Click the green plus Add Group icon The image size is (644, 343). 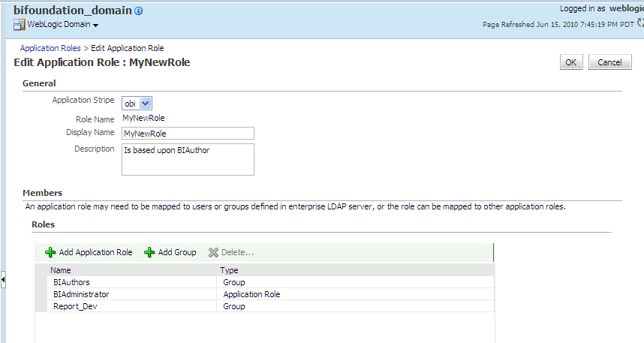[149, 252]
